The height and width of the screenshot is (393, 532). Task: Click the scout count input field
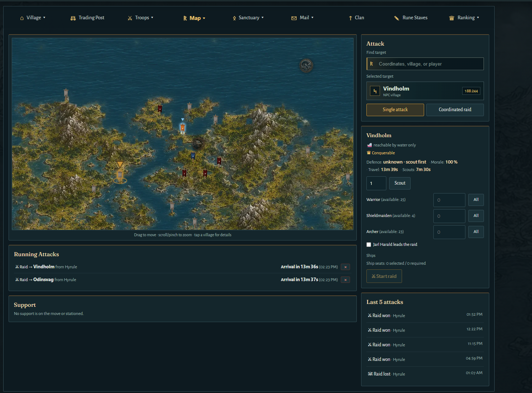376,183
